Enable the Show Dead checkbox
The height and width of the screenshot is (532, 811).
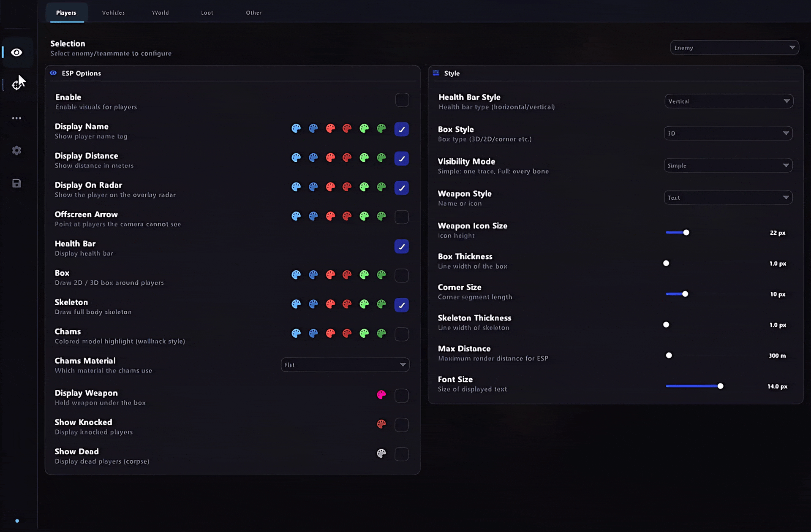[402, 454]
